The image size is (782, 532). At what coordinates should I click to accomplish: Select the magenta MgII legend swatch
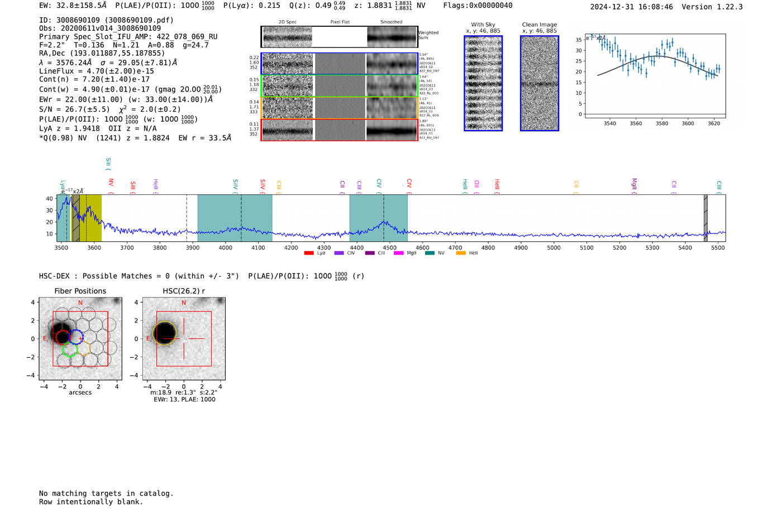click(399, 253)
